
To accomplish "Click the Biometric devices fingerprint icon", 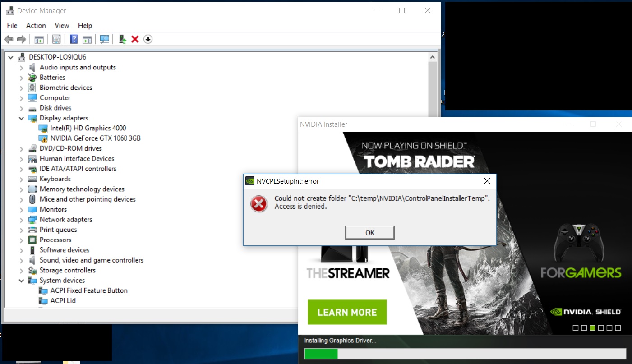I will click(32, 88).
